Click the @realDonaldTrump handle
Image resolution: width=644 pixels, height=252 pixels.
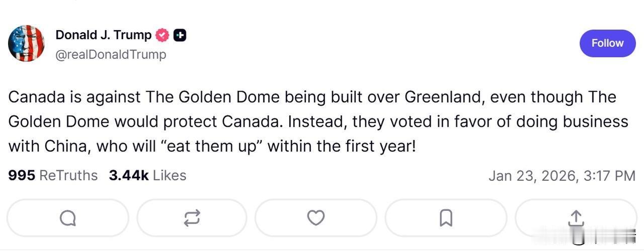pyautogui.click(x=110, y=54)
